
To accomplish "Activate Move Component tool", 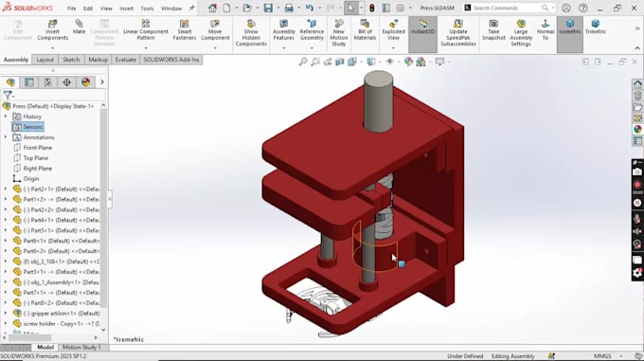I will pos(215,30).
